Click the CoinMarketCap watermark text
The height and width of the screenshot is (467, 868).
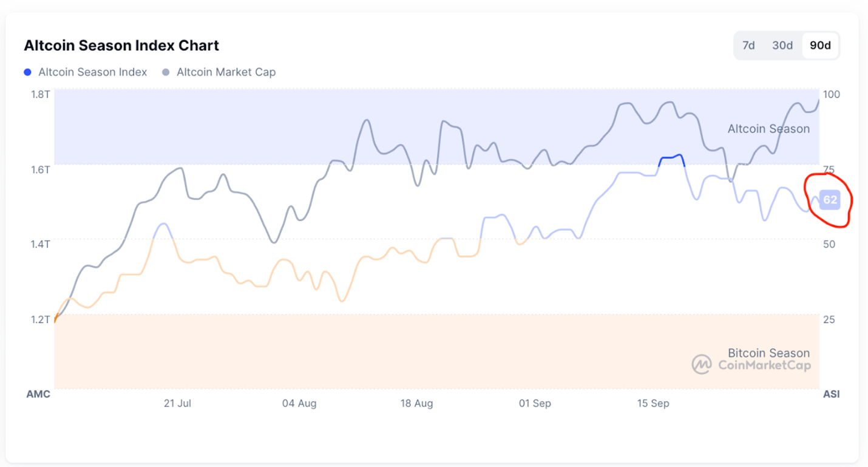[x=764, y=365]
